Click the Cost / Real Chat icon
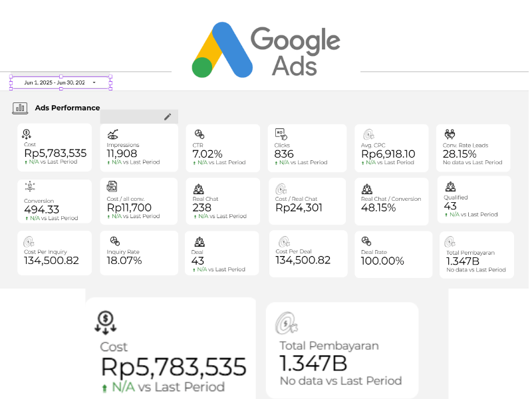The image size is (532, 399). pos(281,189)
